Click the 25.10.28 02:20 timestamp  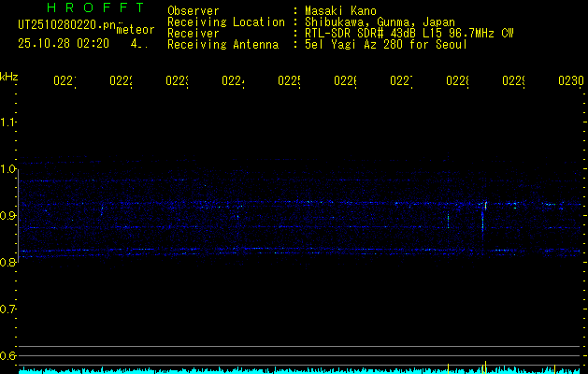pyautogui.click(x=64, y=43)
